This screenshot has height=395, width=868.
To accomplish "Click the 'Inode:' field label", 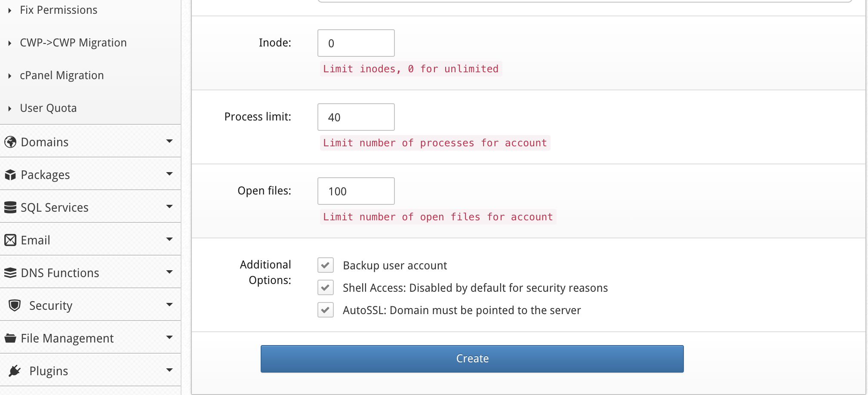I will pyautogui.click(x=275, y=43).
